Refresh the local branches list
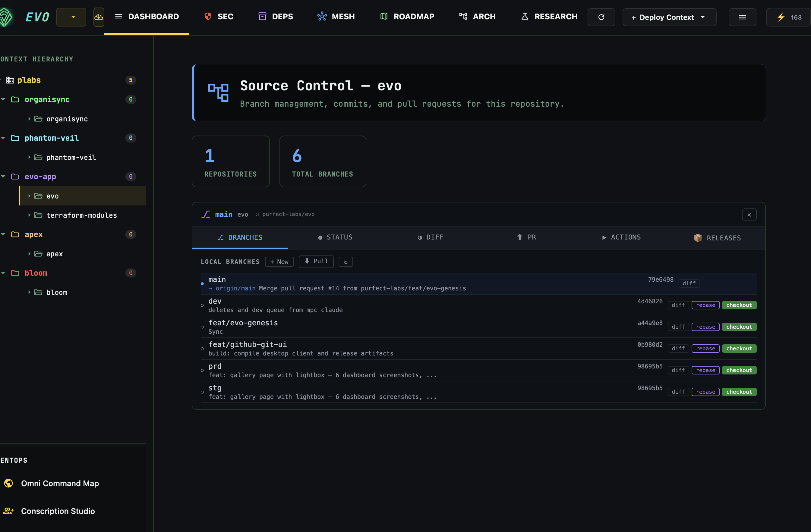This screenshot has width=811, height=532. [x=346, y=261]
